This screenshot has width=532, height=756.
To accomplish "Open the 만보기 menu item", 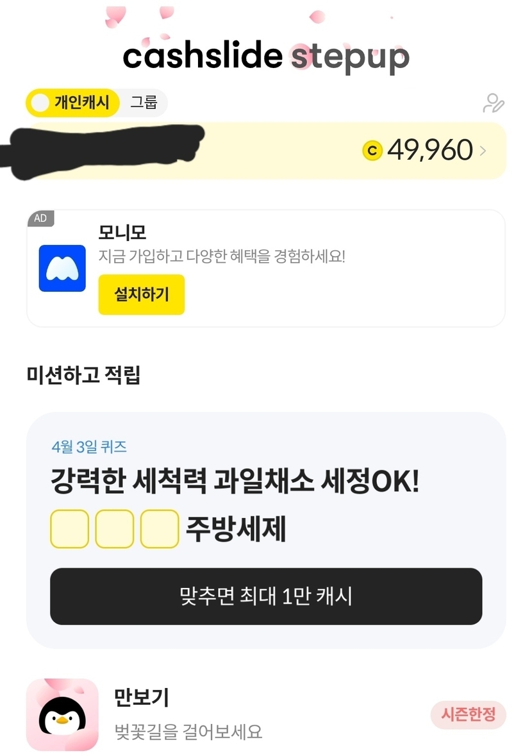I will [141, 697].
